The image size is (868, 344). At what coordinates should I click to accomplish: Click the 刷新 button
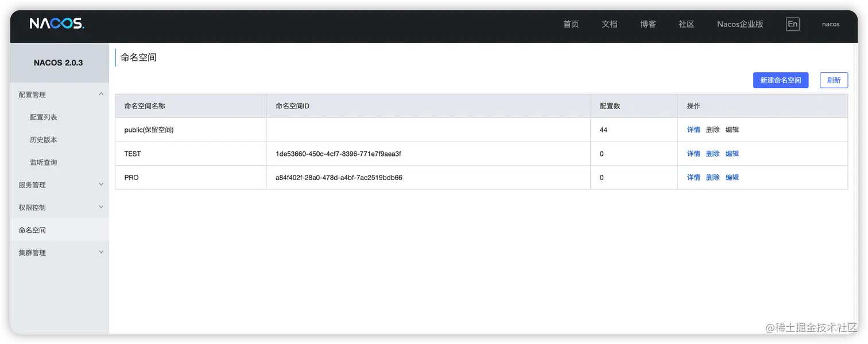[834, 80]
